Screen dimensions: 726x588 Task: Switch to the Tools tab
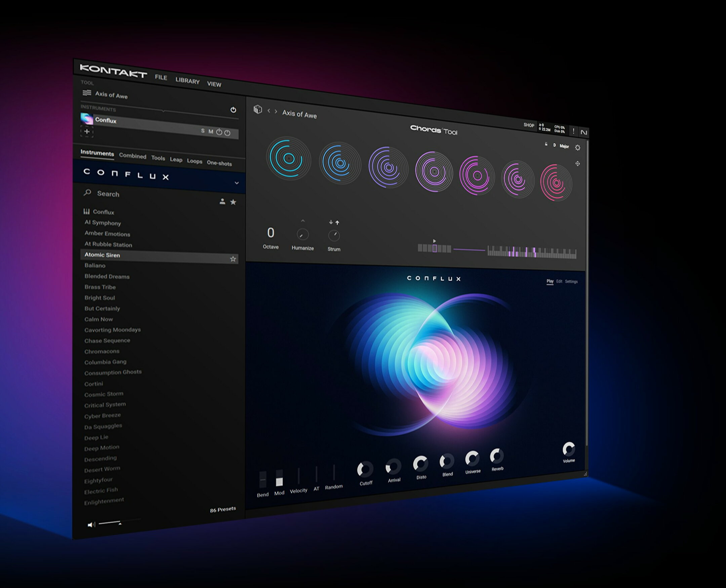[158, 158]
